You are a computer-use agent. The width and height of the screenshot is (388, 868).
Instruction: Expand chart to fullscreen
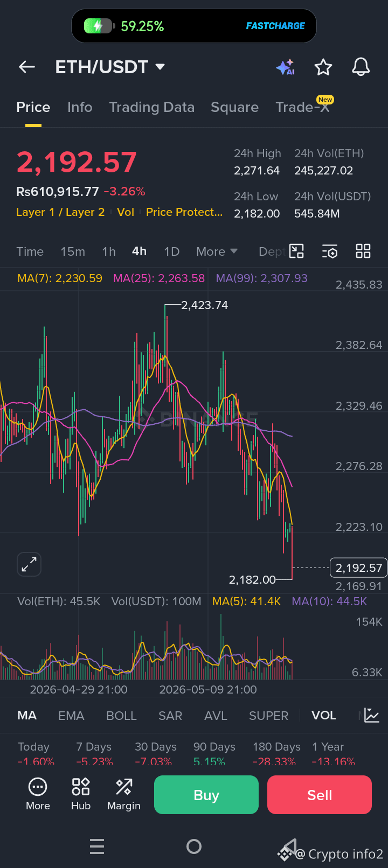click(x=29, y=565)
